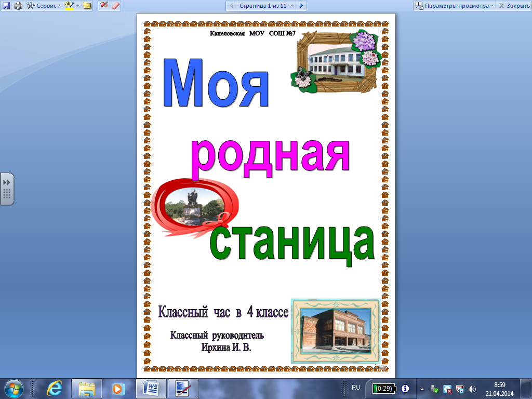Screen dimensions: 532x399
Task: Select the ink pen tool
Action: coord(104,5)
